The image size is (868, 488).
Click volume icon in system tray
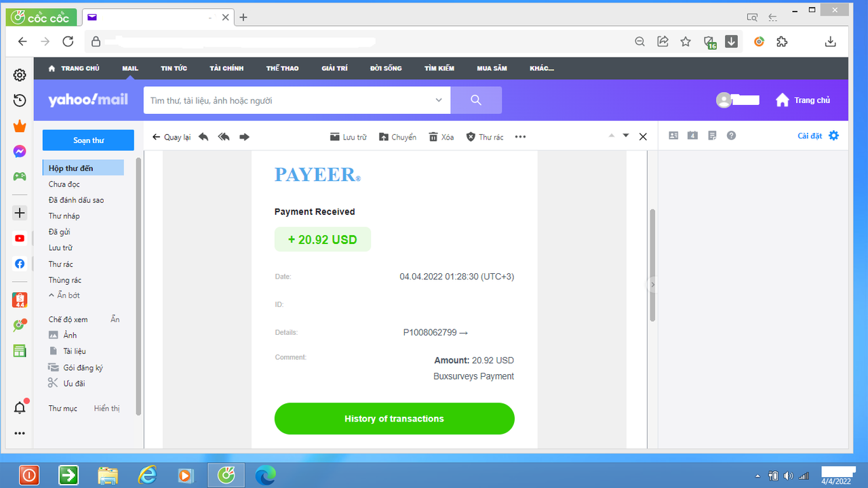[788, 476]
